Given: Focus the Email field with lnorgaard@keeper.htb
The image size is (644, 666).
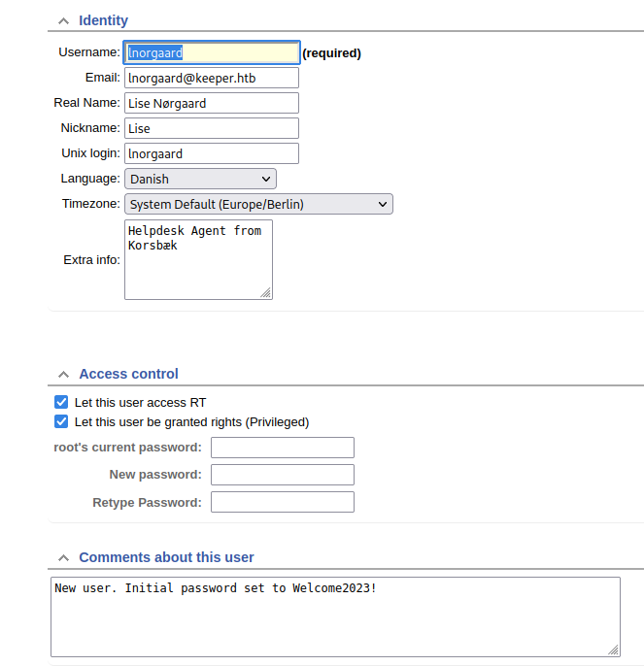Looking at the screenshot, I should point(212,78).
